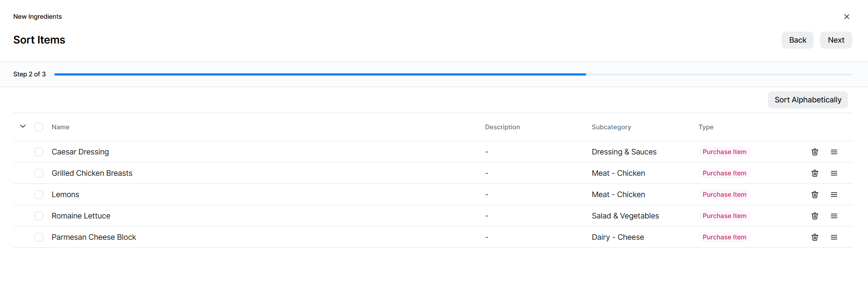Open Subcategory for Lemons row
The image size is (868, 291).
[x=618, y=195]
